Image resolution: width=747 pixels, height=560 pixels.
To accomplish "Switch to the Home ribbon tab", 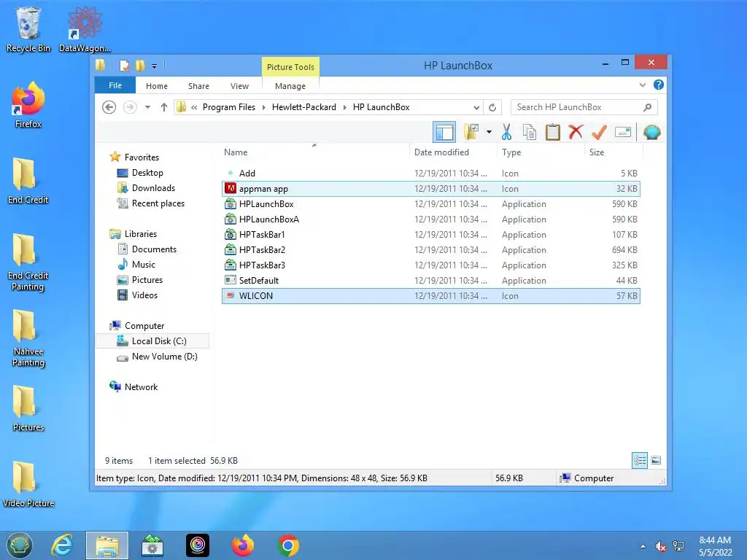I will (x=157, y=86).
